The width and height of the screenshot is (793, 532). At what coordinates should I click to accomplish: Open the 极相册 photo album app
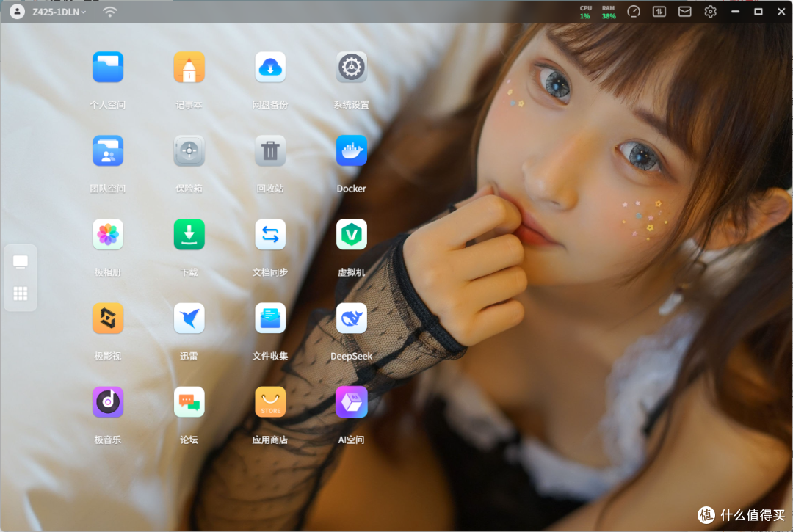[108, 235]
